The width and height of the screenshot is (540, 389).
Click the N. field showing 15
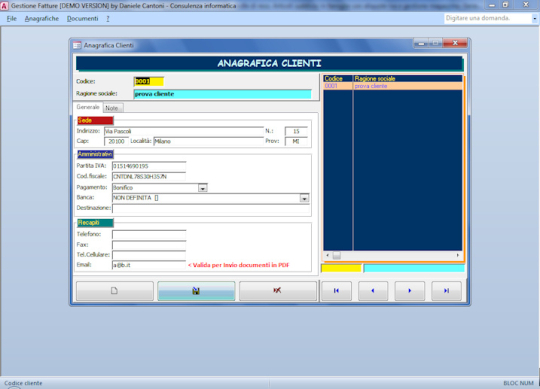pos(296,131)
